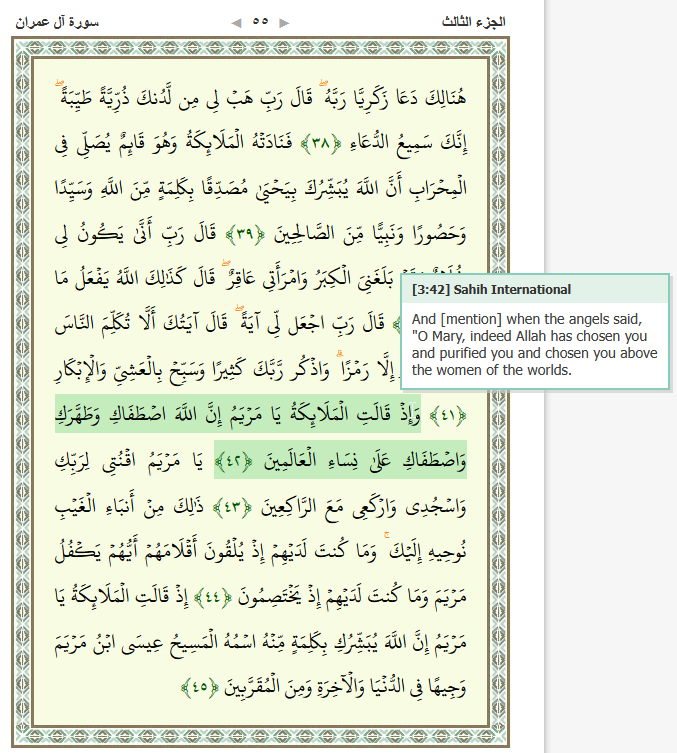This screenshot has height=753, width=677.
Task: Go to next page using the right arrow
Action: [x=284, y=23]
